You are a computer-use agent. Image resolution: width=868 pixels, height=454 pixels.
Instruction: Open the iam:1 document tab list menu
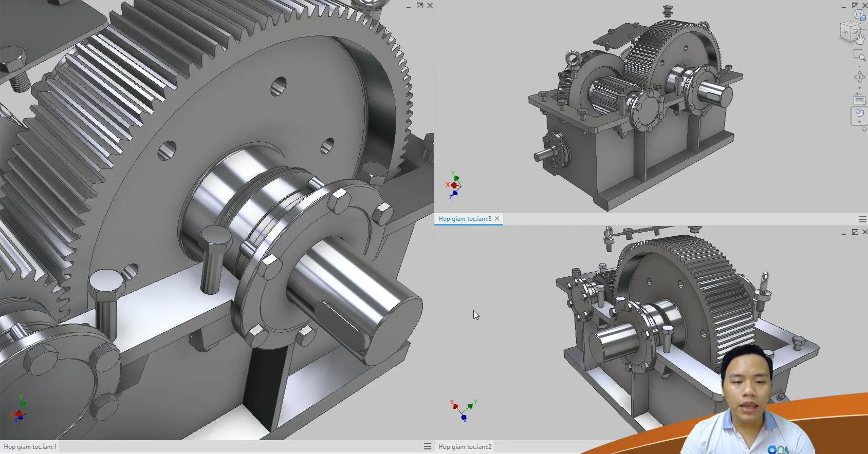[428, 447]
